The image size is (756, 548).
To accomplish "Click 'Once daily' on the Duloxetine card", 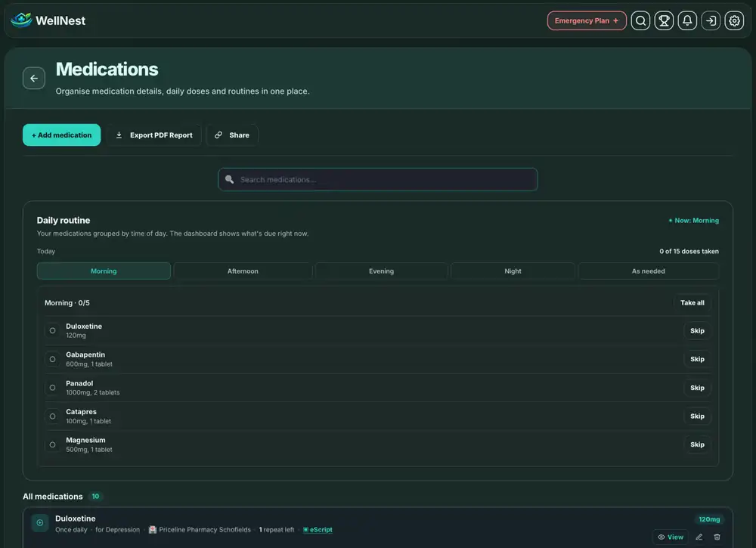I will 71,530.
